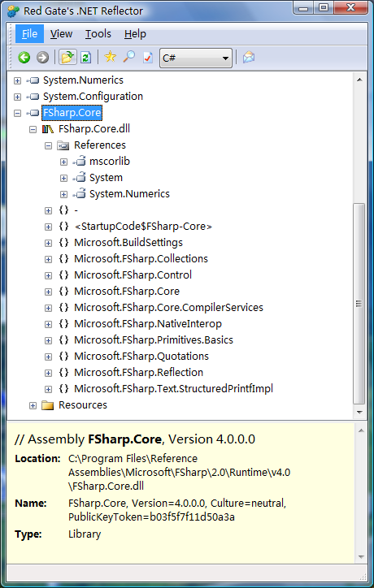Click the send feedback envelope icon
Screen dimensions: 374x588
click(249, 58)
